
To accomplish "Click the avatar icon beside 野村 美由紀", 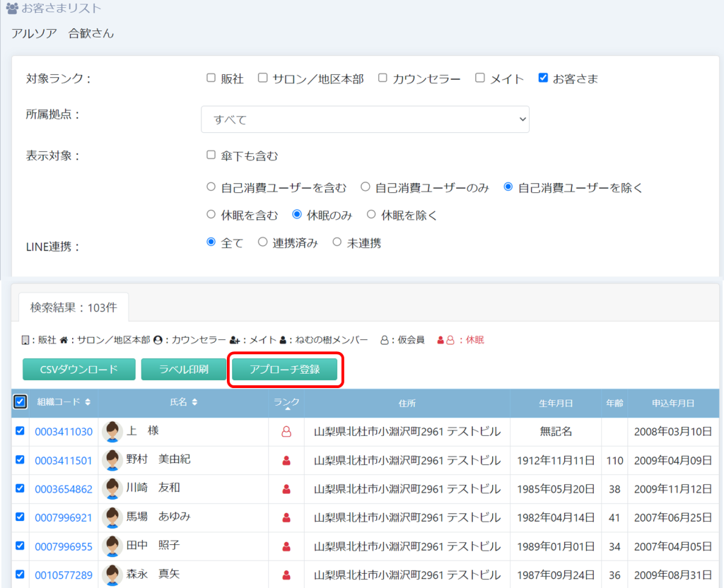I will pos(112,460).
